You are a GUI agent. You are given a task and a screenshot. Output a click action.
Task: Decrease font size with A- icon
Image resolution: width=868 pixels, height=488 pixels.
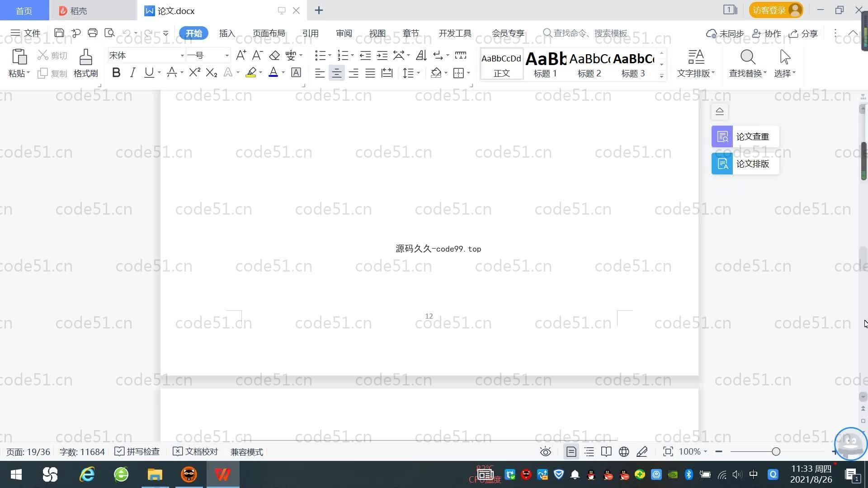[x=257, y=55]
